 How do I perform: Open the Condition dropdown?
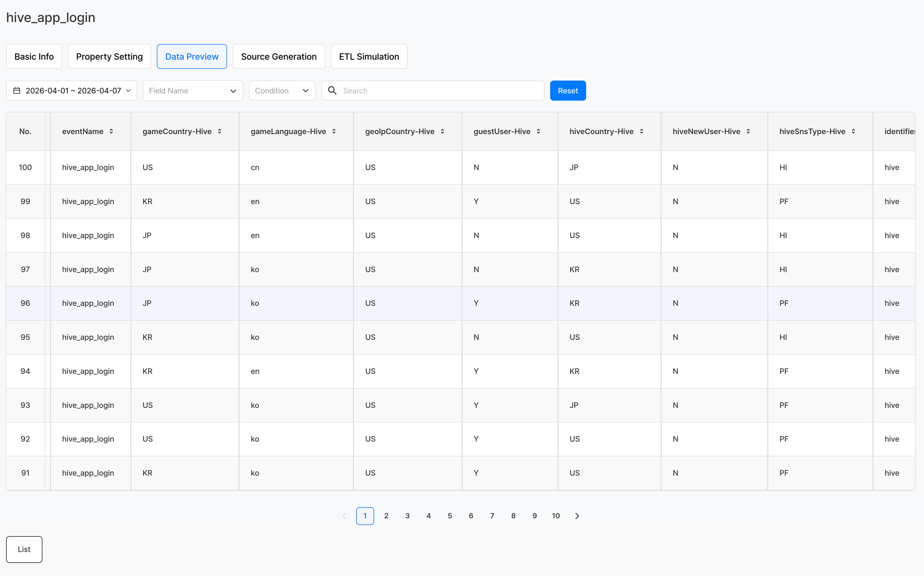click(282, 91)
